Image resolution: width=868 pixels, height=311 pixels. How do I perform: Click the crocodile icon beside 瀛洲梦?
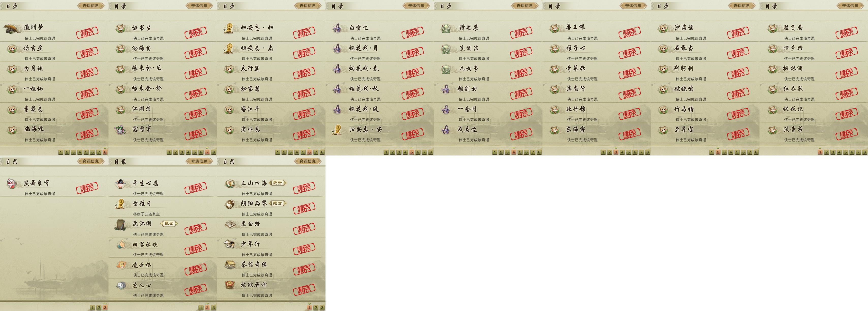pos(13,29)
